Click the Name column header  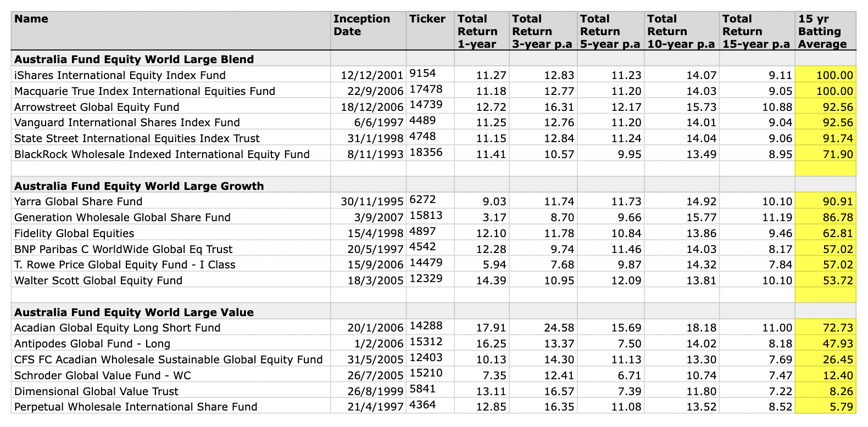tap(31, 19)
